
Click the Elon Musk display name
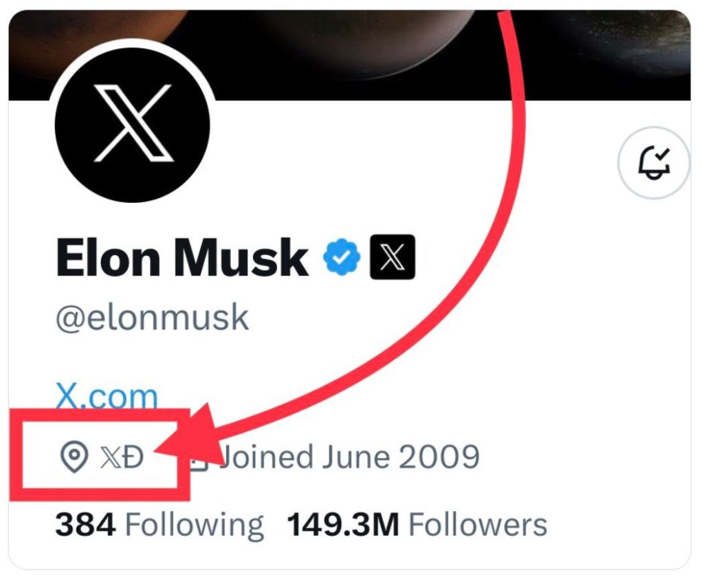[182, 258]
